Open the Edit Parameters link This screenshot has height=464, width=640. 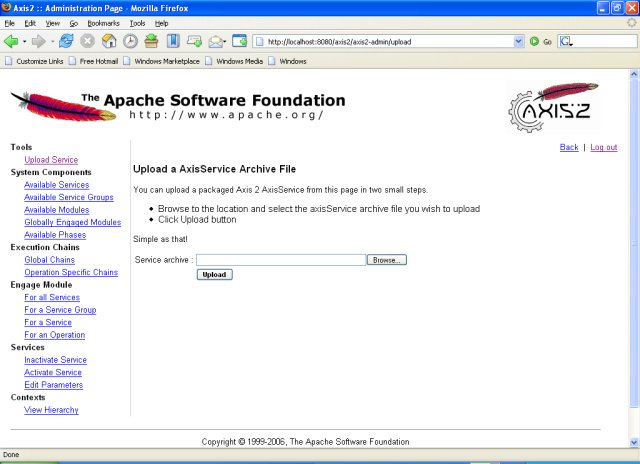[x=53, y=385]
